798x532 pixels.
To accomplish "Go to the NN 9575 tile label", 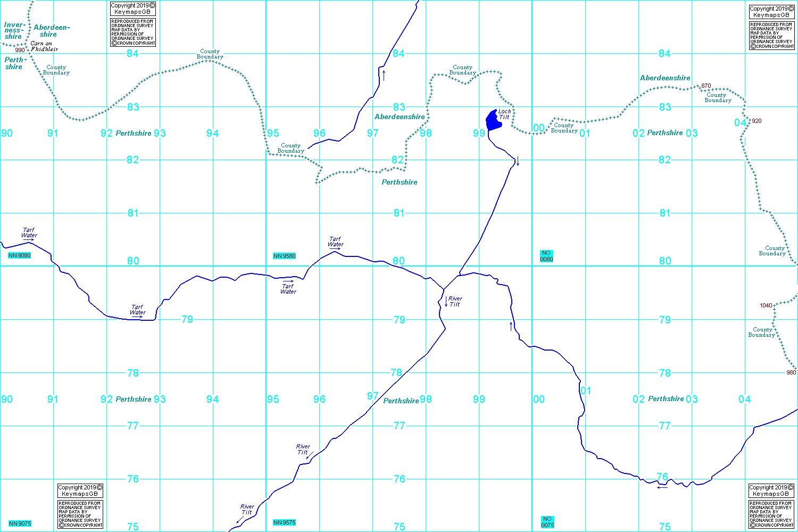I will coord(284,522).
